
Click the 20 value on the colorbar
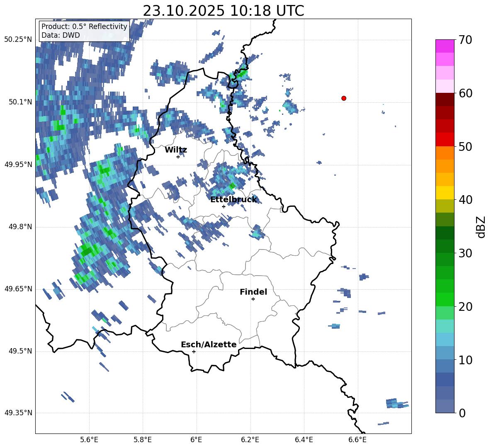point(465,306)
